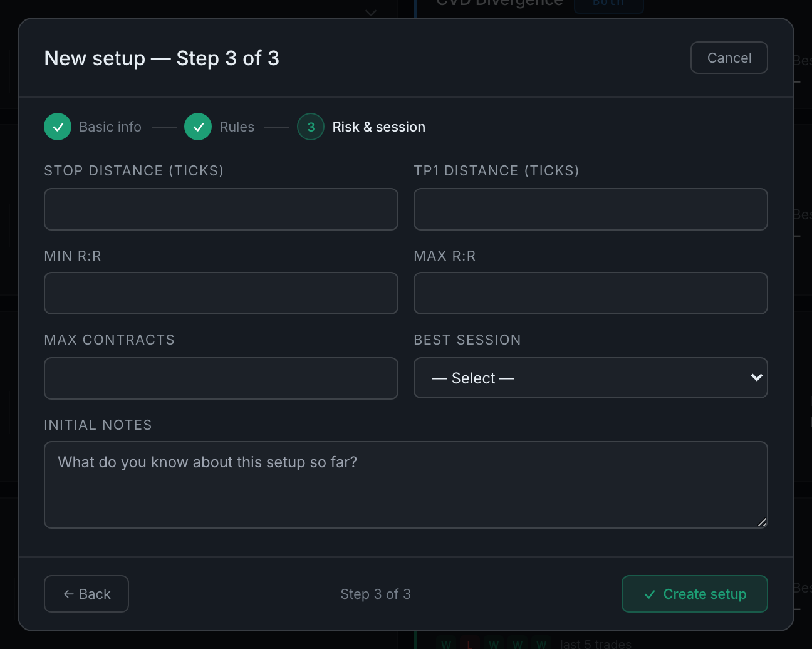This screenshot has height=649, width=812.
Task: Open the Best Session select dropdown
Action: [591, 378]
